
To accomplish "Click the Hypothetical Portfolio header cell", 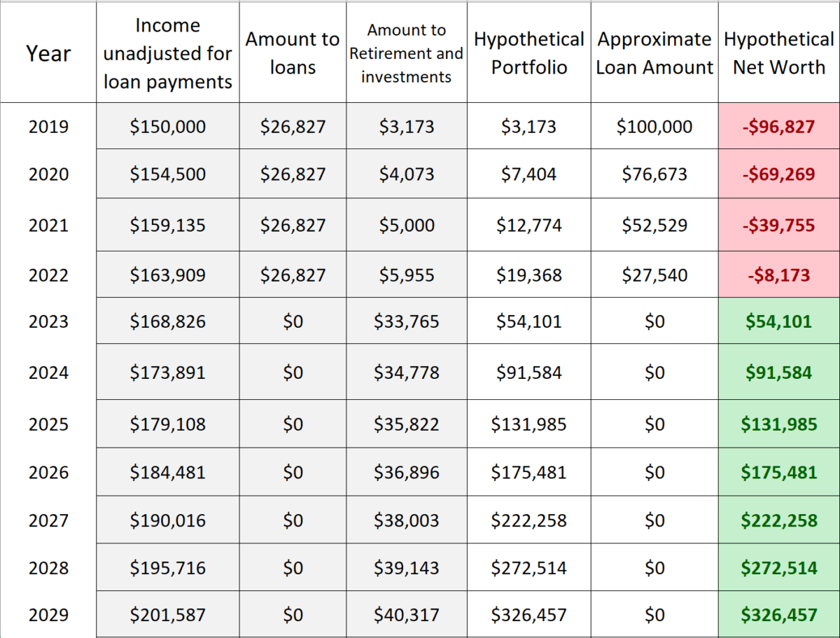I will (x=528, y=53).
